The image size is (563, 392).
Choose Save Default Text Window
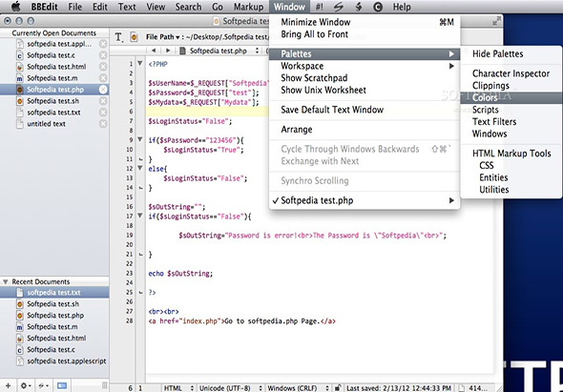pyautogui.click(x=365, y=110)
